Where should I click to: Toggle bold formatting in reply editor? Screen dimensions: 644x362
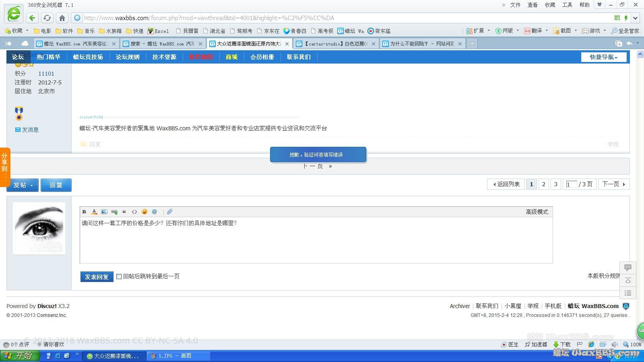[84, 212]
